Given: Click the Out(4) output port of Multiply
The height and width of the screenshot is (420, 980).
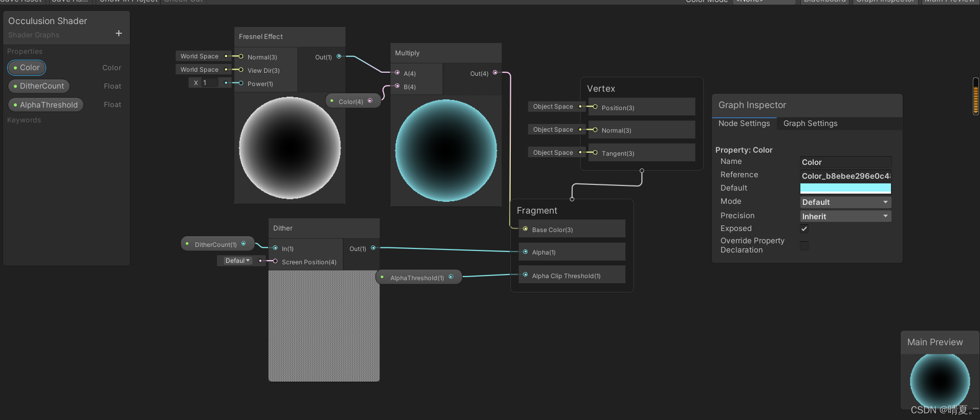Looking at the screenshot, I should [x=495, y=73].
